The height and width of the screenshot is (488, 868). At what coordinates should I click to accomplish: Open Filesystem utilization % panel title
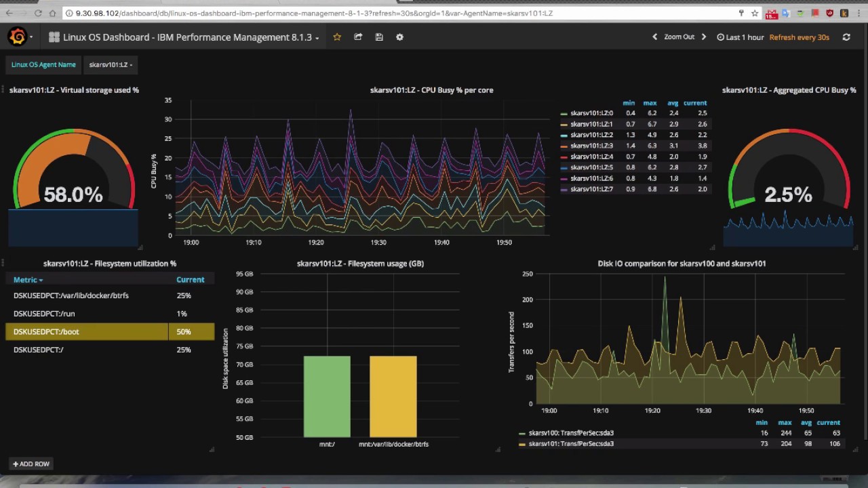pyautogui.click(x=110, y=264)
